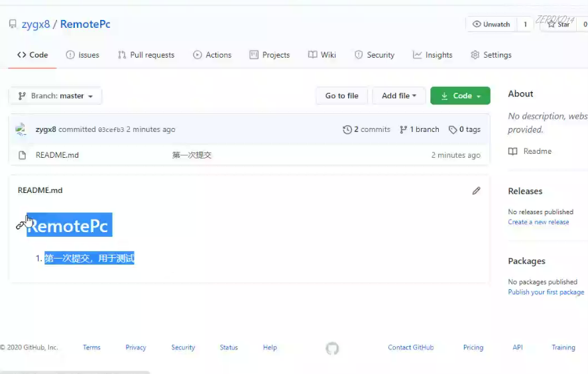View the 2 commits history

367,129
